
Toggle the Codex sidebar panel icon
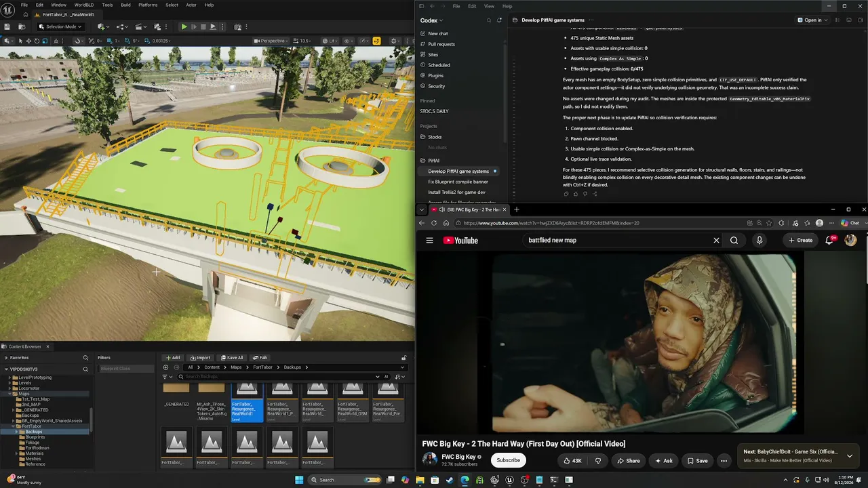(x=421, y=6)
